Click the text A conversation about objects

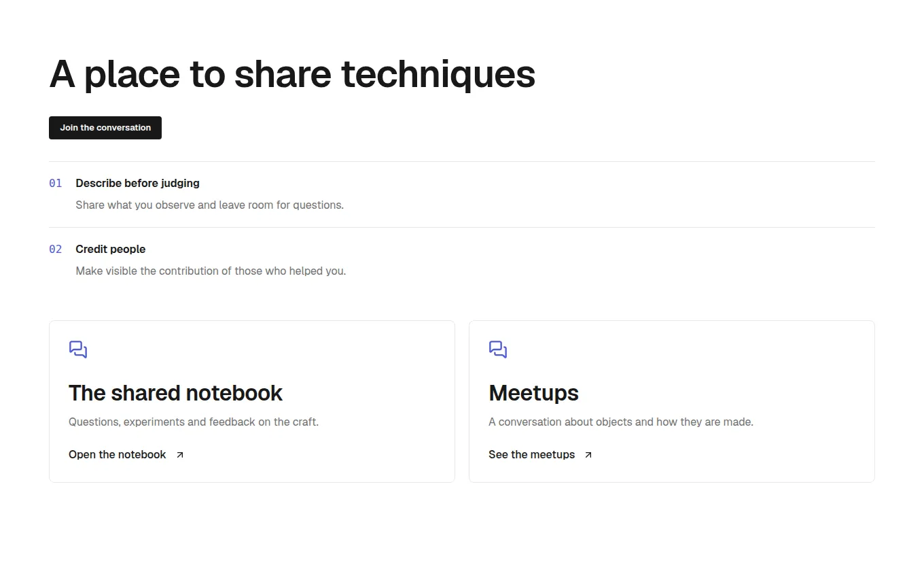561,422
